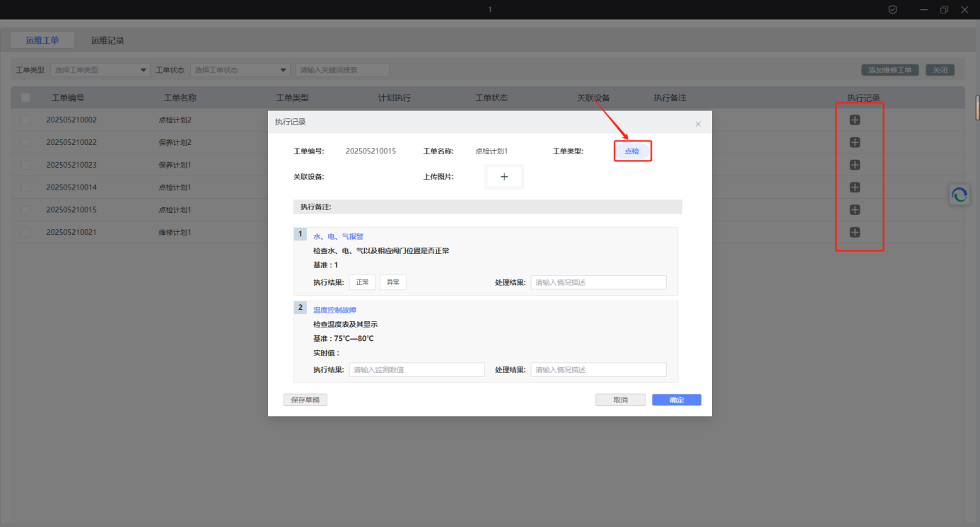The height and width of the screenshot is (527, 980).
Task: Click the 确定 confirm button
Action: coord(676,400)
